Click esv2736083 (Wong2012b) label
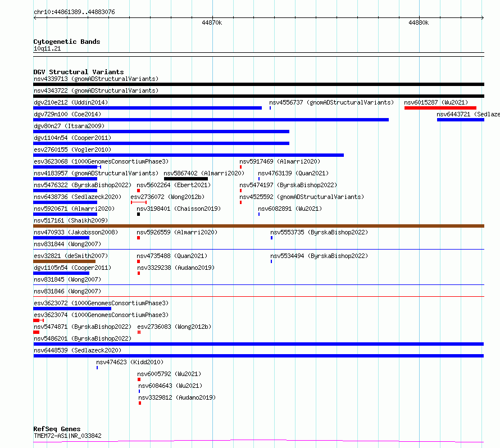The image size is (500, 448). 174,327
